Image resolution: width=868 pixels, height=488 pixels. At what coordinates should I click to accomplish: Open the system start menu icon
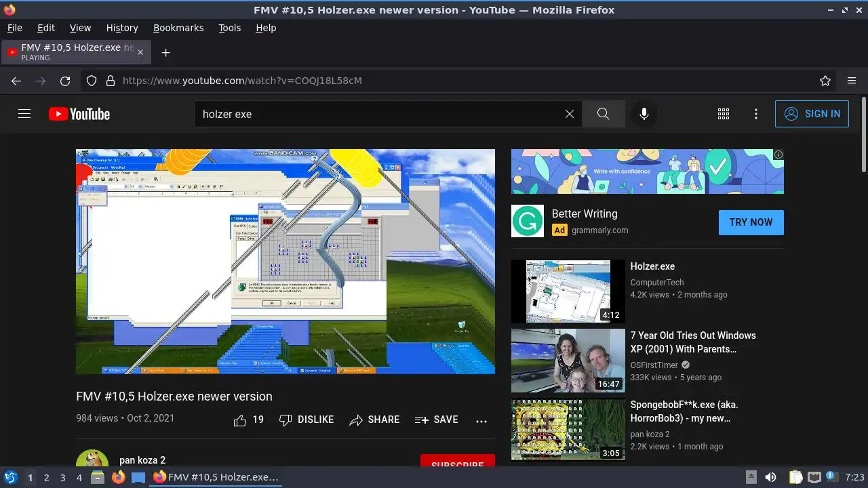coord(10,477)
